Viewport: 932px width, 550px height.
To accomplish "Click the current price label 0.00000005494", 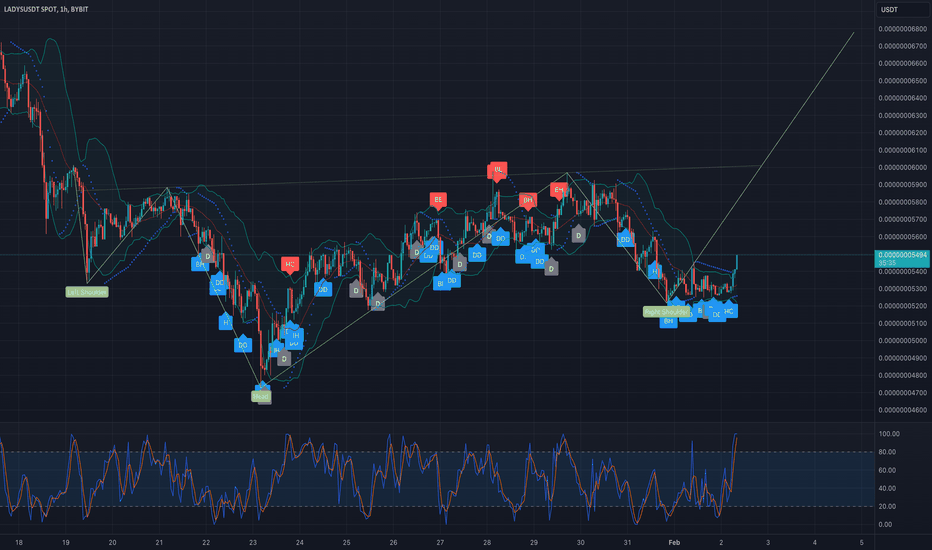I will (902, 254).
